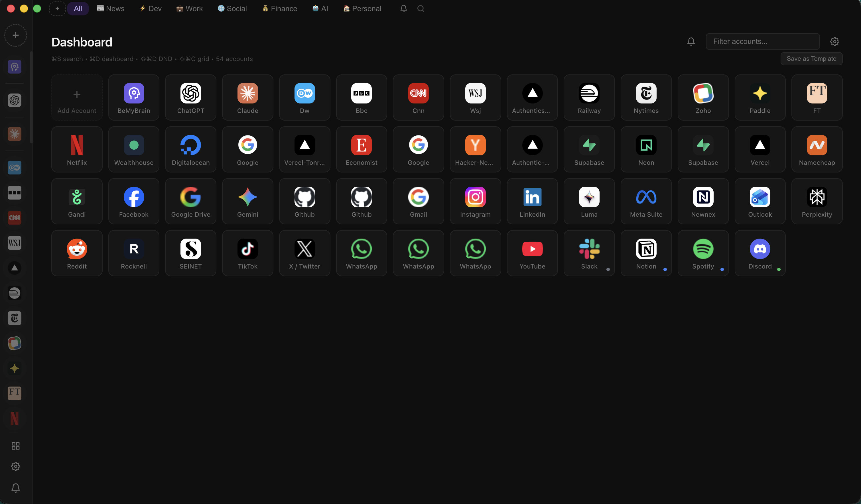
Task: Switch to the Personal tab
Action: 363,9
